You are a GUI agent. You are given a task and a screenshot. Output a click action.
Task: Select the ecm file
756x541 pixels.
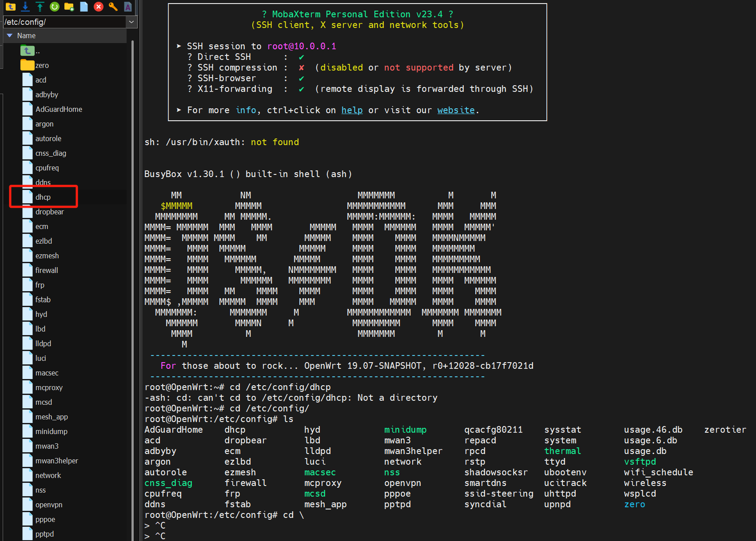point(36,226)
